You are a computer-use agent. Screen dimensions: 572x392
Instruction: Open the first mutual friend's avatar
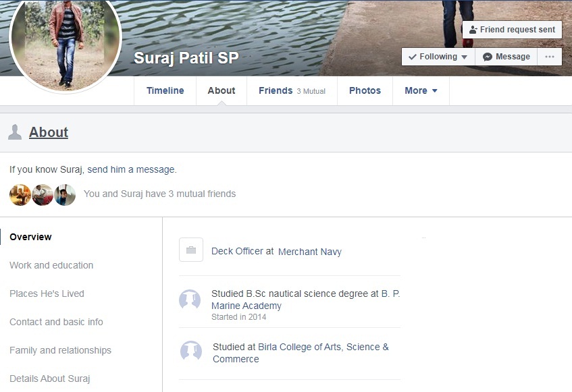(x=20, y=194)
